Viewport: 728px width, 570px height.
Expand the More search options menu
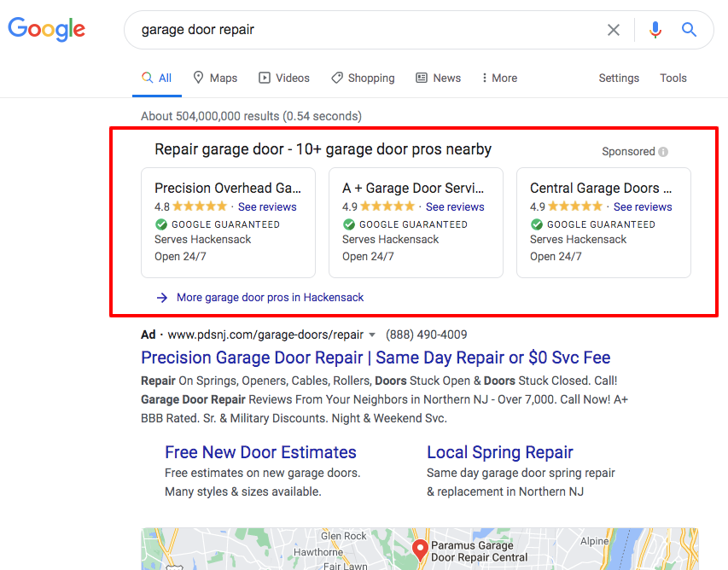[499, 78]
